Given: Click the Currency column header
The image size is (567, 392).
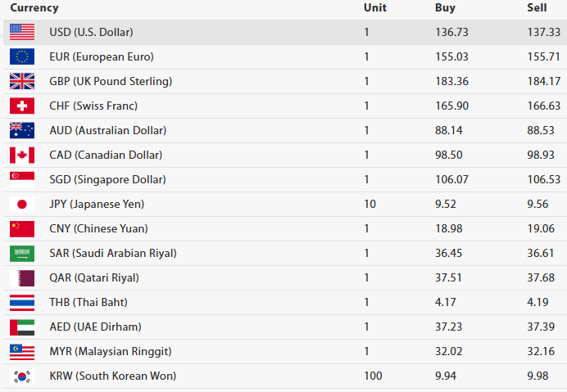Looking at the screenshot, I should point(34,8).
